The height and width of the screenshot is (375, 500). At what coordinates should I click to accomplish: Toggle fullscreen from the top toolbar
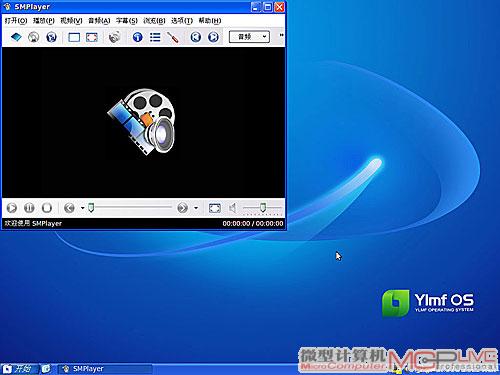[92, 37]
